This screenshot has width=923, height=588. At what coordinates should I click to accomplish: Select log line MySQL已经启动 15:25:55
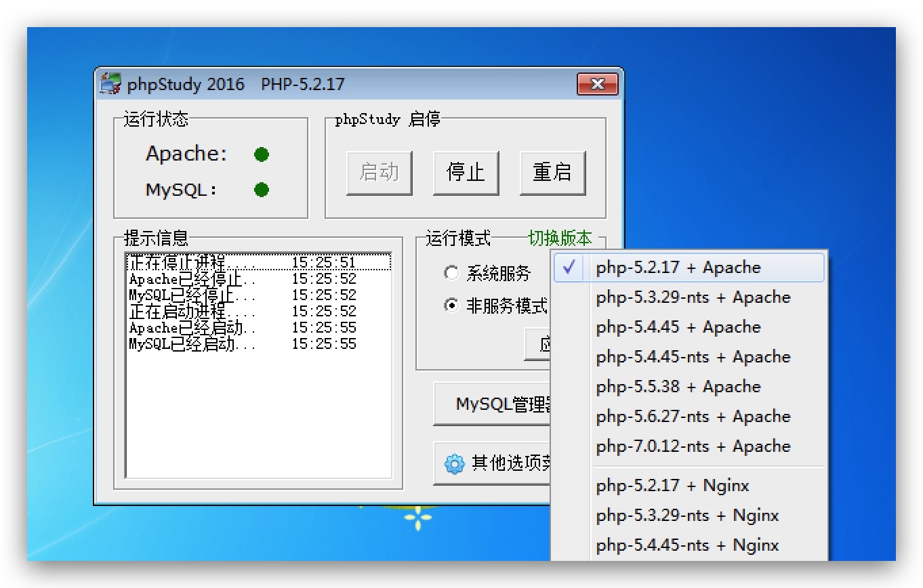259,344
